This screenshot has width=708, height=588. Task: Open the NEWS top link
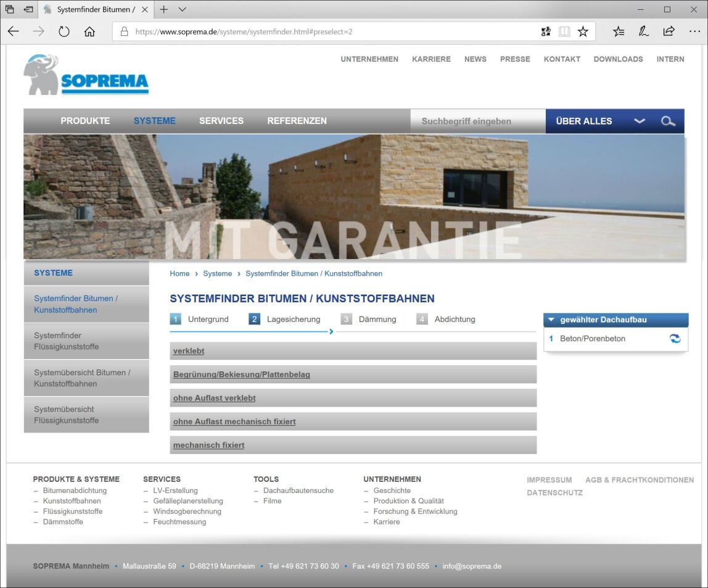(x=475, y=59)
